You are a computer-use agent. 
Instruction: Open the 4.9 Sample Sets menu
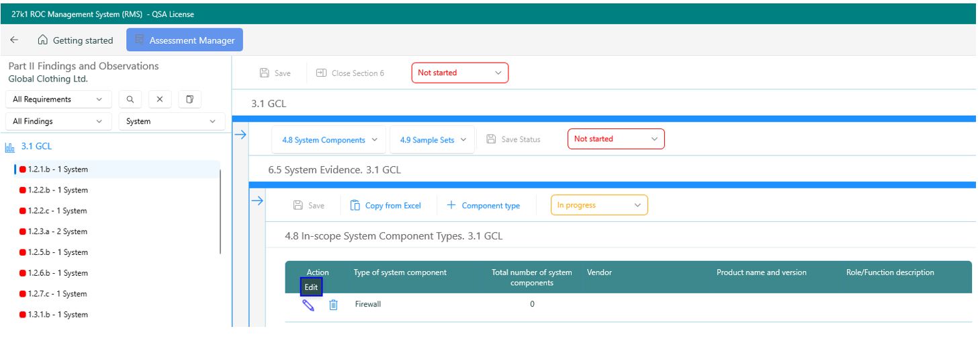coord(432,140)
